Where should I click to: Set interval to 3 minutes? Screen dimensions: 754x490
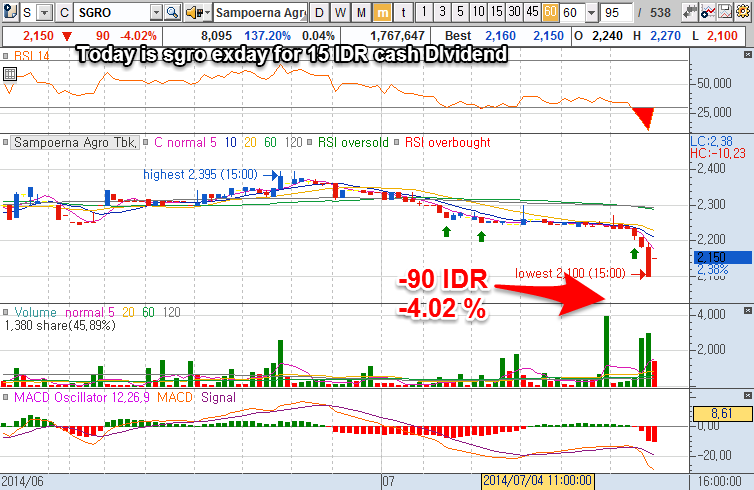[x=442, y=12]
